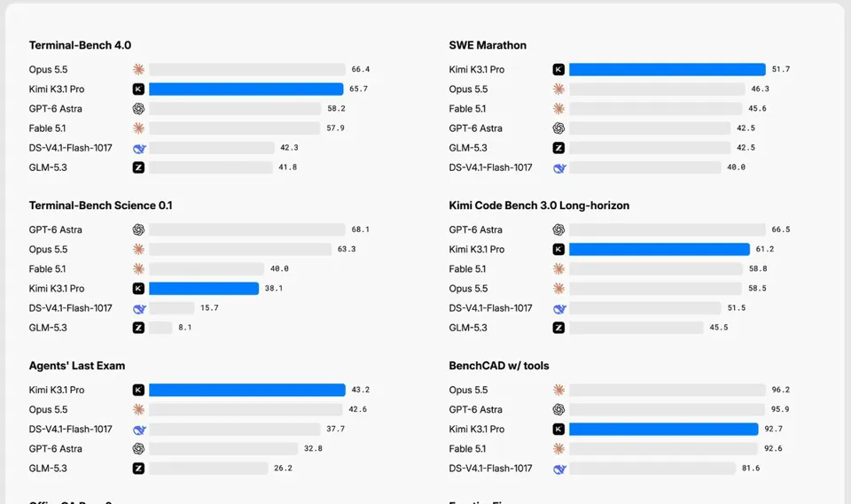The image size is (851, 504).
Task: Click the DeepSeek whale icon in Agents' Last Exam
Action: (x=139, y=429)
